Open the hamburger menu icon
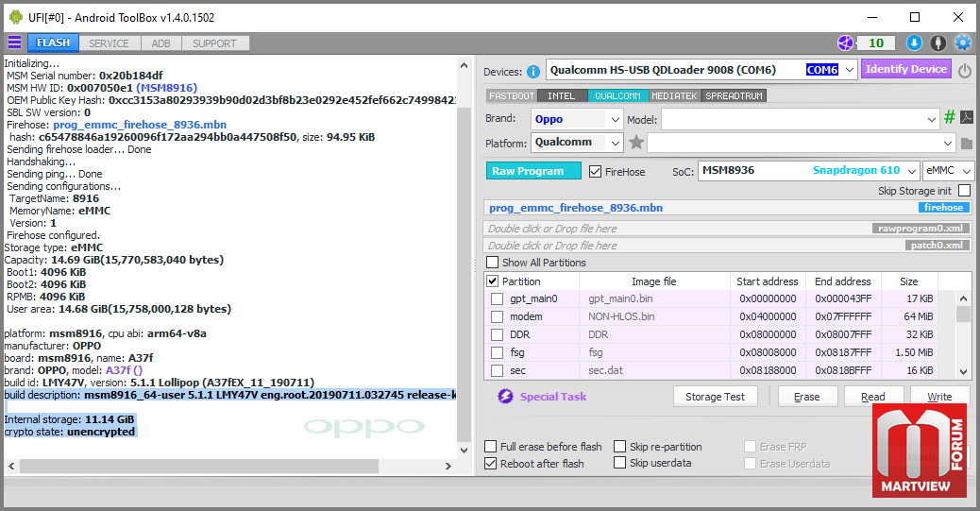The image size is (980, 511). point(14,43)
